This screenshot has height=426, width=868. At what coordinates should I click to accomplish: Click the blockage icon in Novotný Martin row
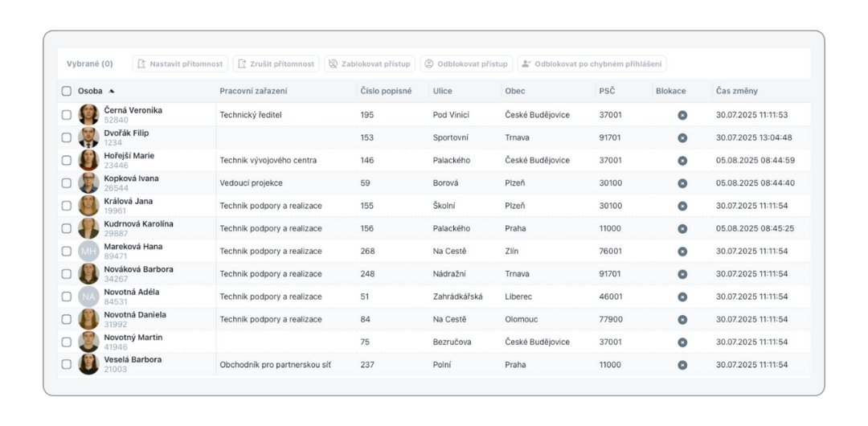682,342
